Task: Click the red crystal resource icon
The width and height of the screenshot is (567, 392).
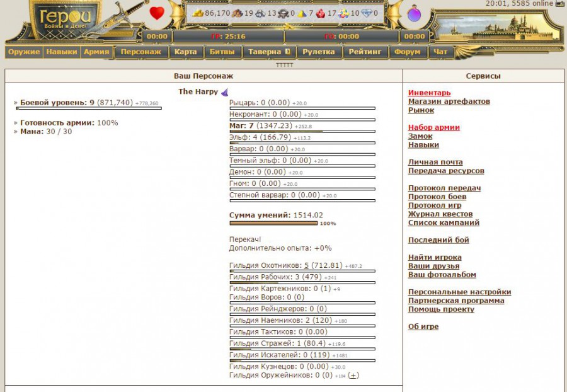Action: [x=321, y=13]
